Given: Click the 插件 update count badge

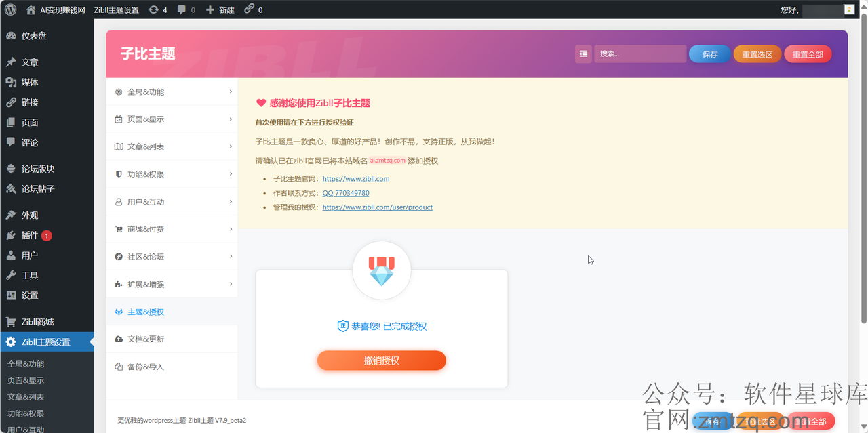Looking at the screenshot, I should coord(46,236).
